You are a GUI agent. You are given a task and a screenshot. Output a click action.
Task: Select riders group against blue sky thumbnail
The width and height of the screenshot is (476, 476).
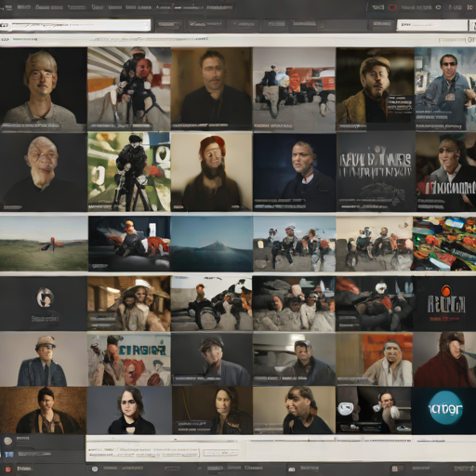coord(294,244)
